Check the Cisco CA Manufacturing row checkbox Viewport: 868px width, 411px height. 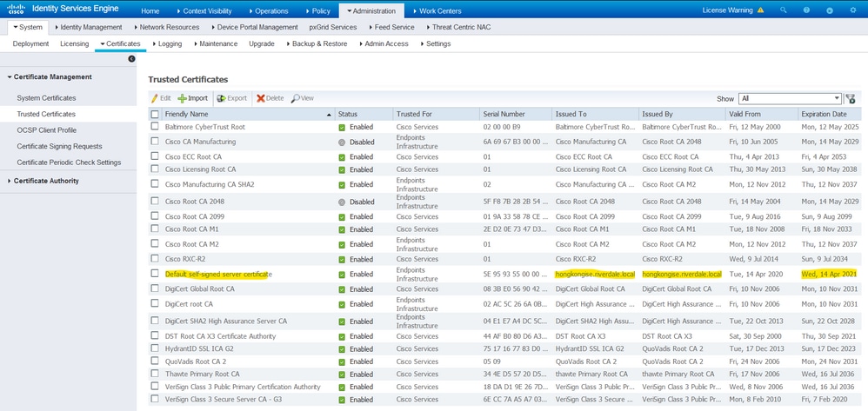point(155,141)
